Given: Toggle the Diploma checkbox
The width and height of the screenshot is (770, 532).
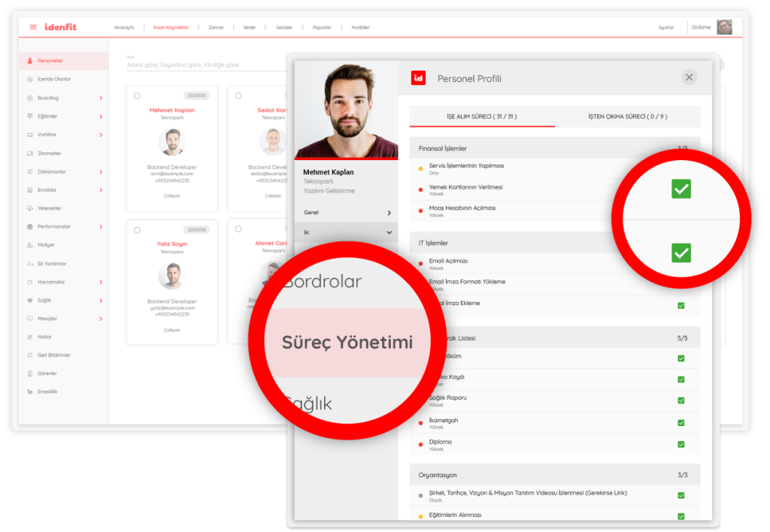Looking at the screenshot, I should pyautogui.click(x=681, y=445).
